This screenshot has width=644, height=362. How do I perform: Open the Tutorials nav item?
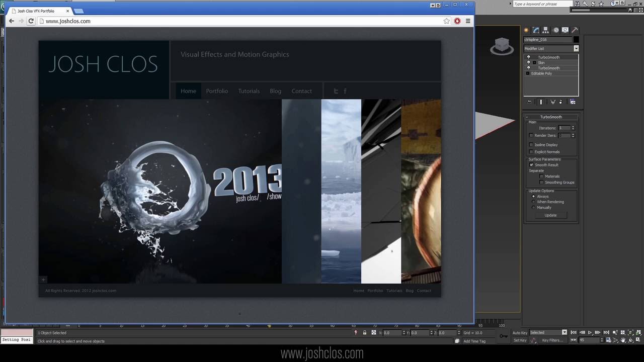tap(249, 91)
